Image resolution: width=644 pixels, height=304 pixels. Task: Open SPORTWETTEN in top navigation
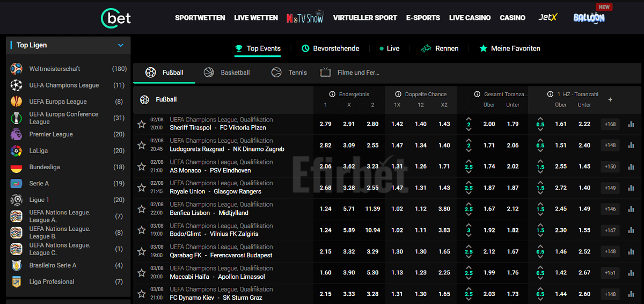click(200, 18)
